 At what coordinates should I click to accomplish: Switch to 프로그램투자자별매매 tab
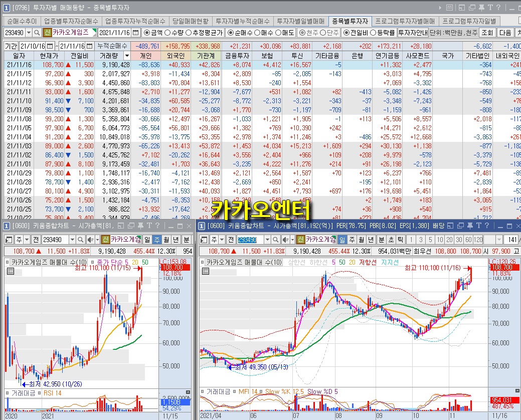(405, 21)
